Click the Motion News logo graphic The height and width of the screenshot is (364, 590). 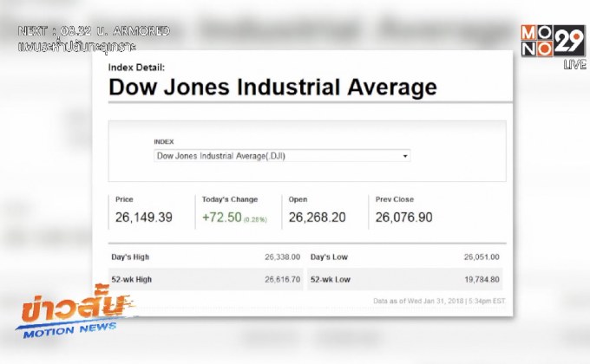tap(75, 315)
